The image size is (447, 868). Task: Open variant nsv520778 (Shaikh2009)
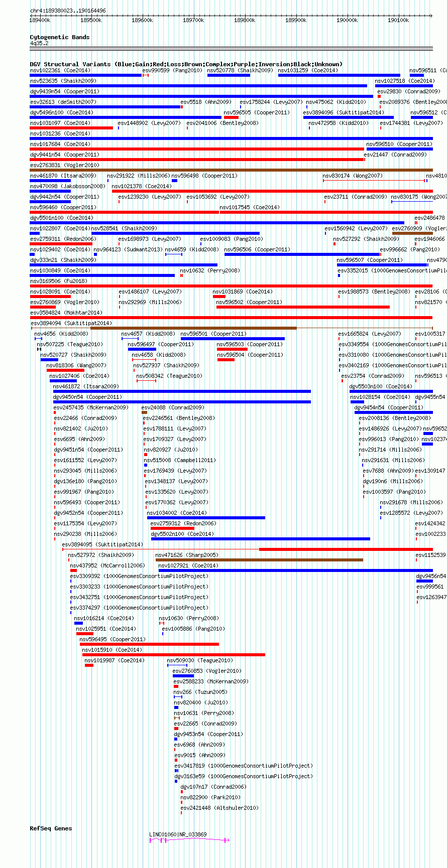tap(240, 70)
